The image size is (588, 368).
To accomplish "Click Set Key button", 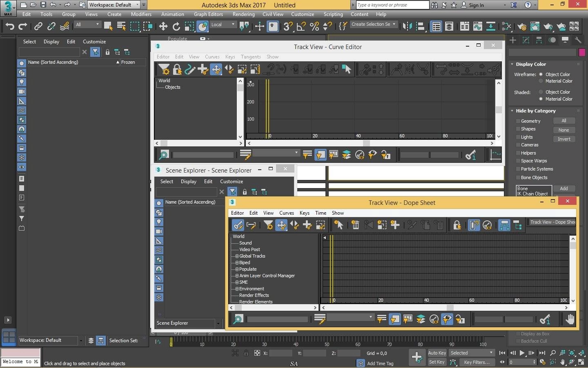I will tap(437, 362).
